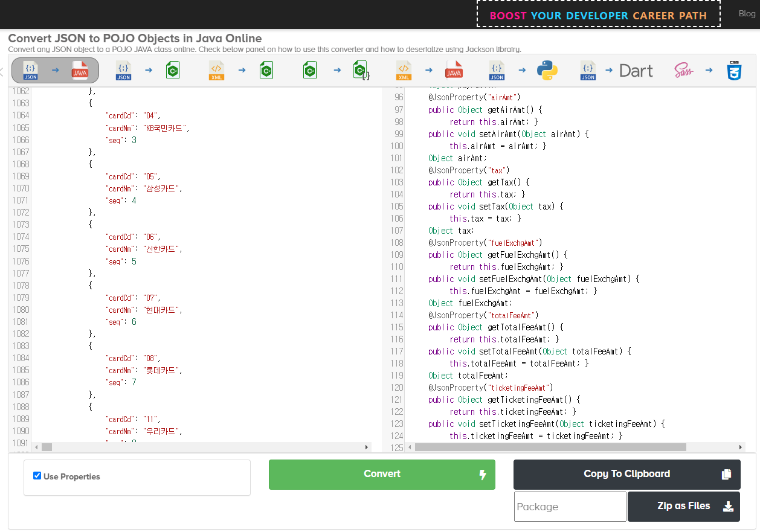The width and height of the screenshot is (760, 532).
Task: Open the Sass to CSS converter
Action: click(708, 71)
